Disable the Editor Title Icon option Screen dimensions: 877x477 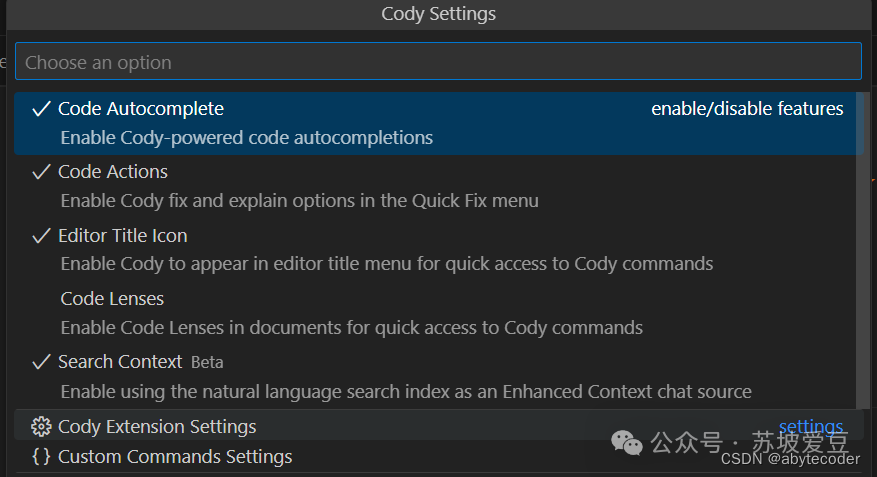pyautogui.click(x=122, y=236)
